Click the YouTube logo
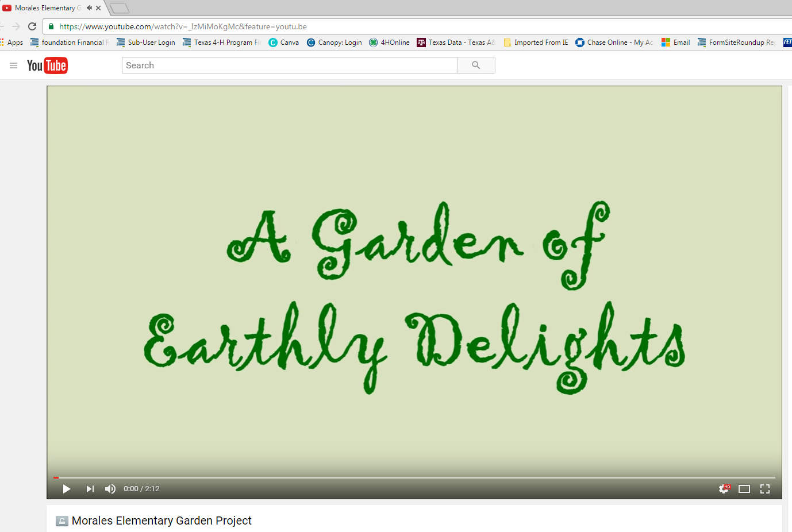 coord(47,65)
